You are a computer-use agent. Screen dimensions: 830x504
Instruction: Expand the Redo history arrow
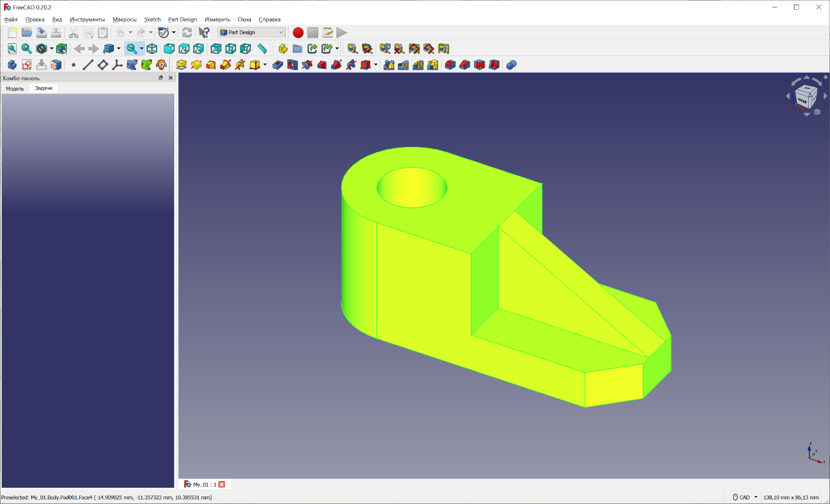(151, 32)
